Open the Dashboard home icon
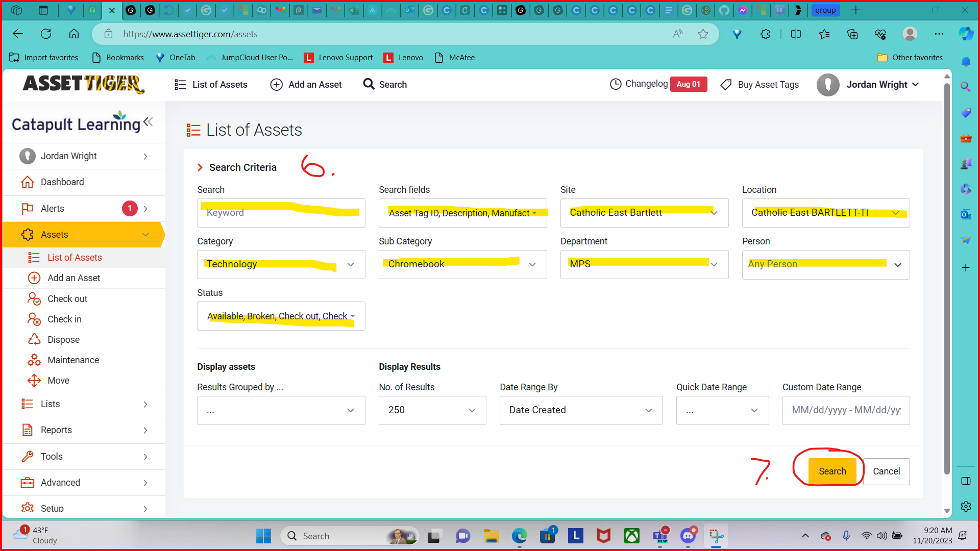980x551 pixels. pyautogui.click(x=28, y=182)
